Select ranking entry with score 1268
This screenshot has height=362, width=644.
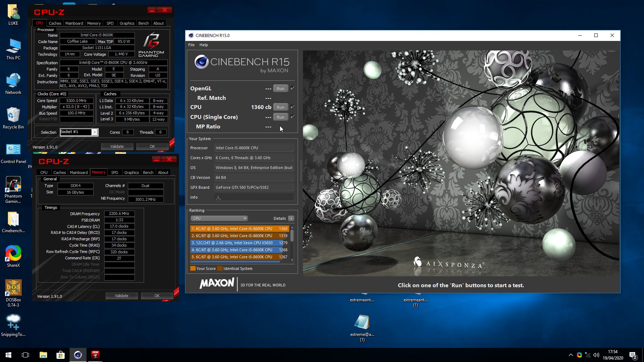click(240, 250)
